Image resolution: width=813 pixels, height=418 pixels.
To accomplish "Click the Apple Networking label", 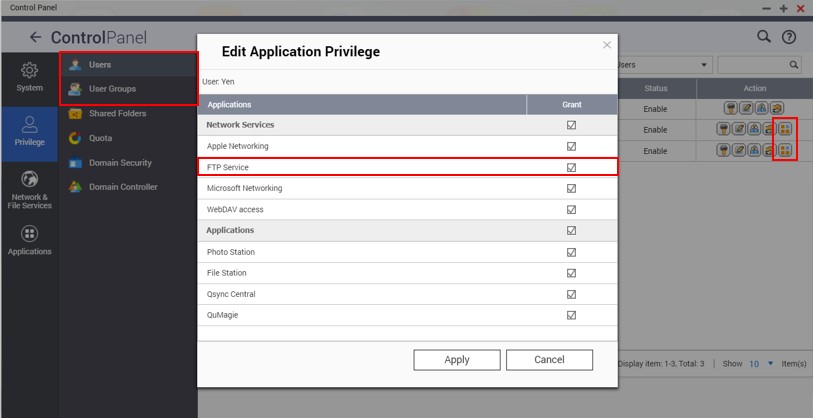I will 237,146.
